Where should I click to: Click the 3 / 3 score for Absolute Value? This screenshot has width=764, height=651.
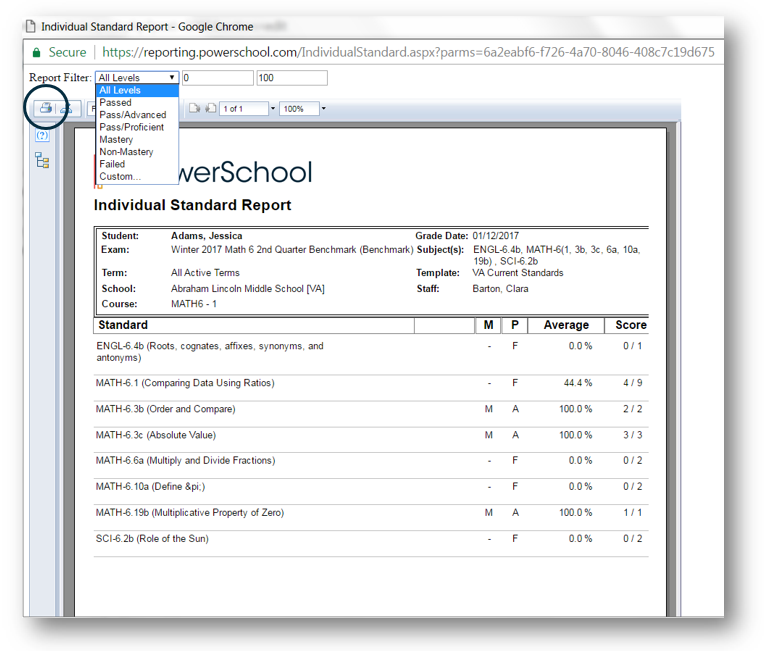click(632, 435)
